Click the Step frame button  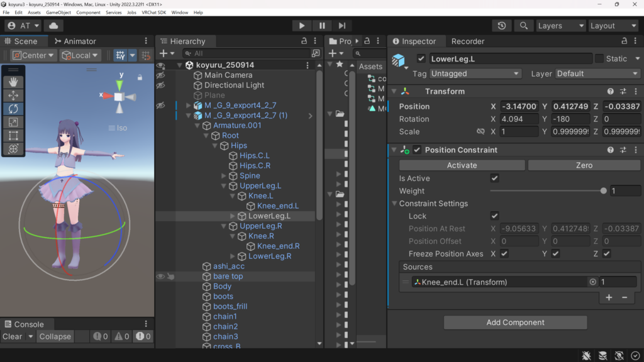pos(341,25)
